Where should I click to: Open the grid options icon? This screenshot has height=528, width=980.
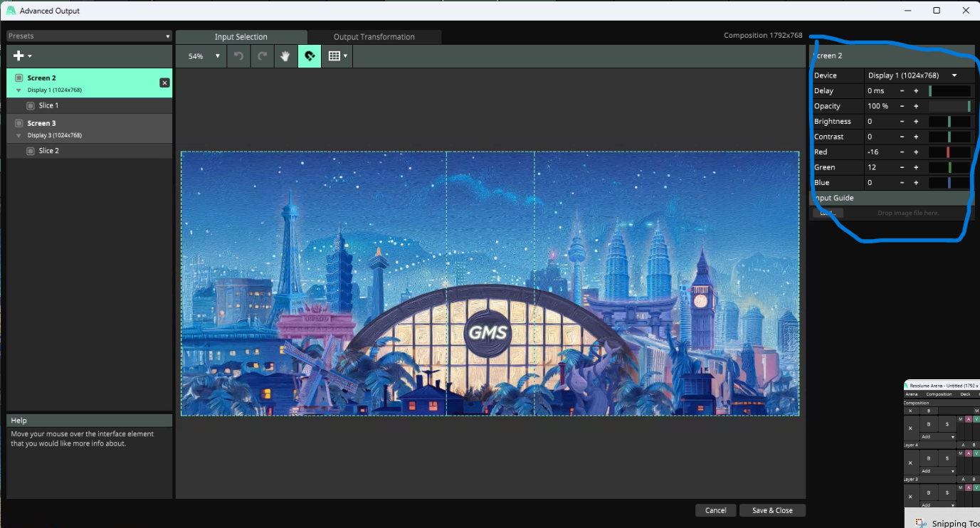pos(337,56)
